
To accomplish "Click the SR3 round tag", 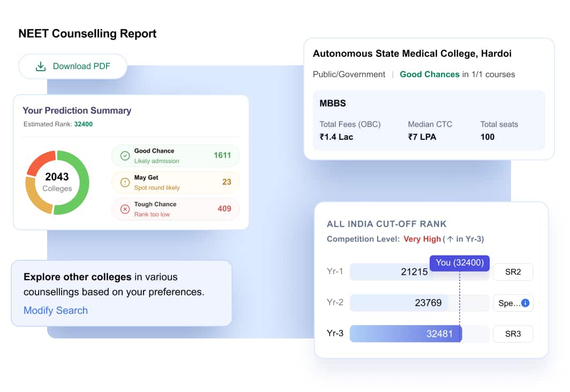I will click(x=513, y=334).
